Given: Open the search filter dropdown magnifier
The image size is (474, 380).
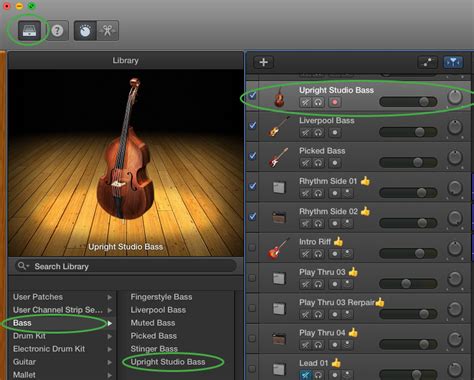Looking at the screenshot, I should click(x=23, y=266).
